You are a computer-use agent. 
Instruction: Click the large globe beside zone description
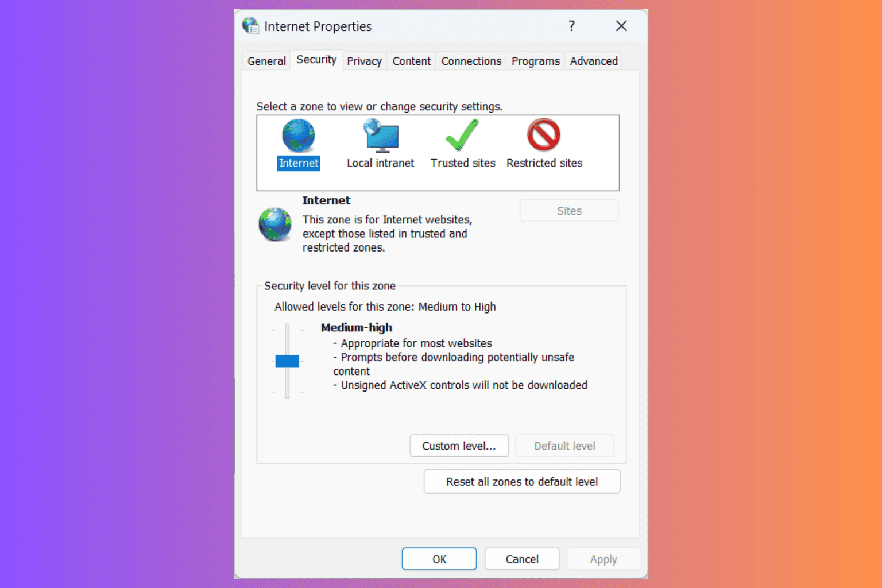pos(275,225)
